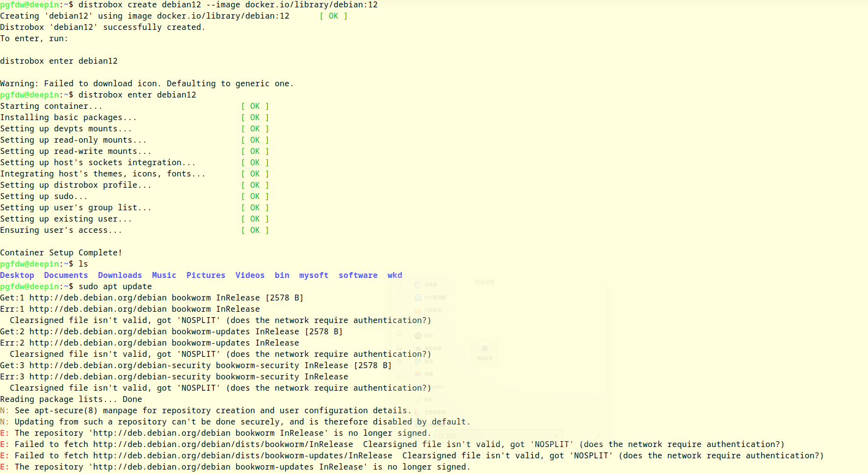
Task: Click the 'Reading package lists... Done' line
Action: click(x=71, y=399)
